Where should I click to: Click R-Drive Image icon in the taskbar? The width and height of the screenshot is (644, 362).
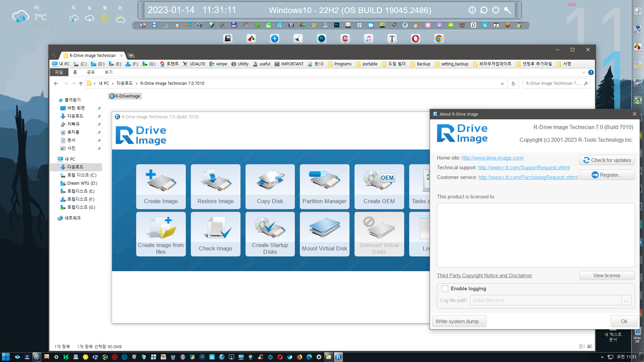tap(338, 357)
